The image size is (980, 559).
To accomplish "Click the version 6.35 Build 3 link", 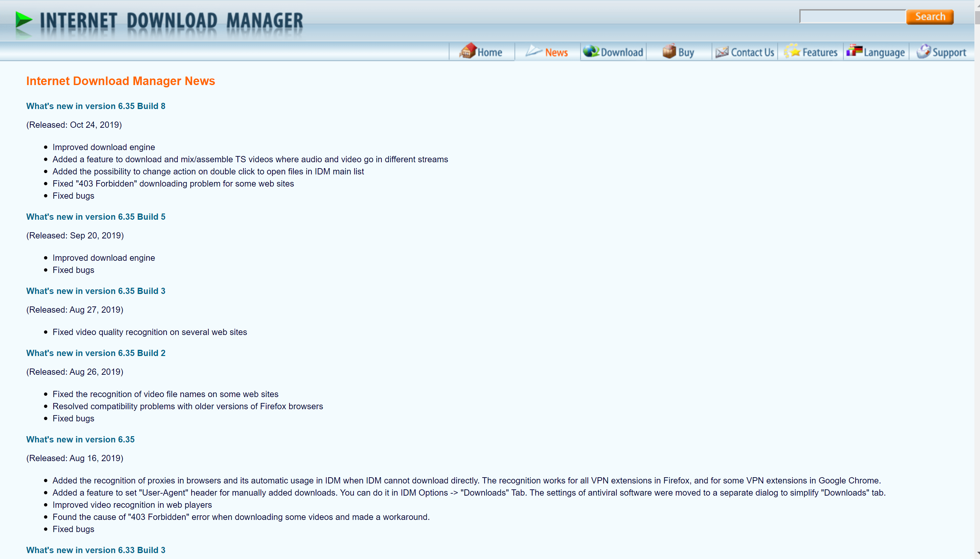I will pyautogui.click(x=96, y=291).
